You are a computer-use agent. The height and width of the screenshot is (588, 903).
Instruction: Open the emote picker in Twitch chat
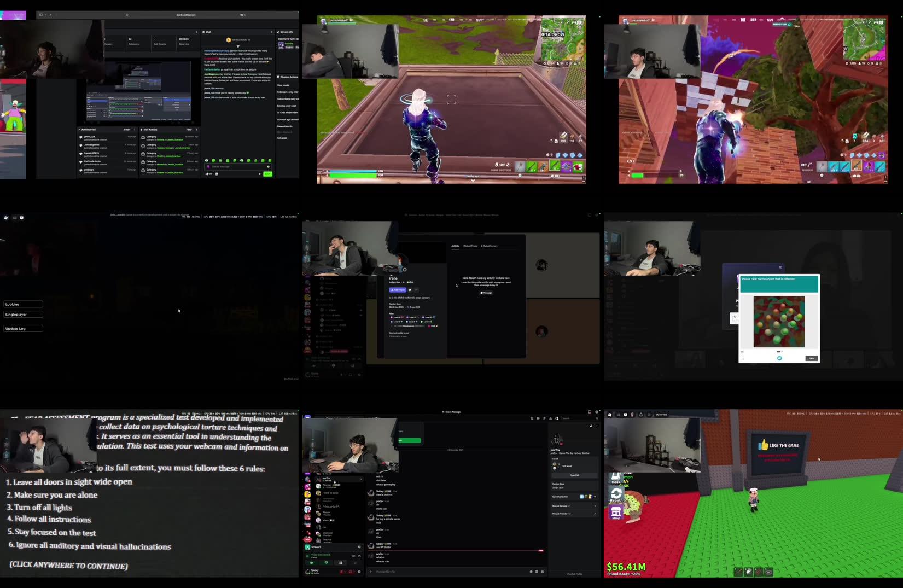pos(268,167)
